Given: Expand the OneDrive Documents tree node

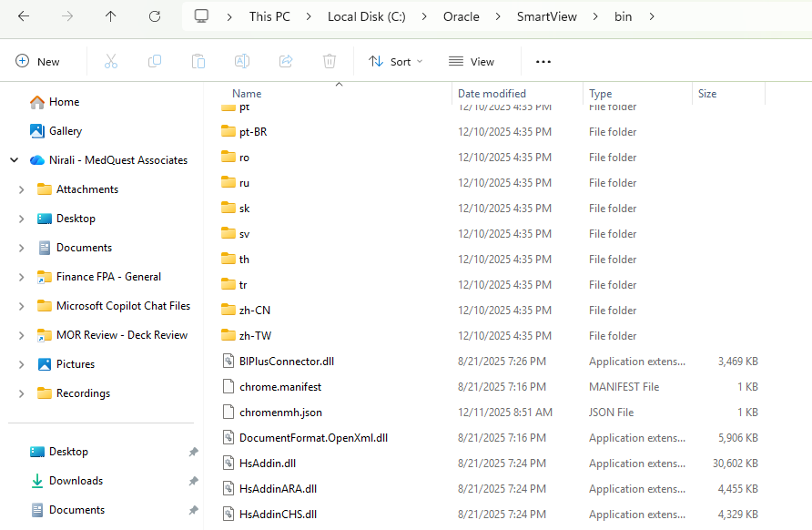Looking at the screenshot, I should coord(21,248).
